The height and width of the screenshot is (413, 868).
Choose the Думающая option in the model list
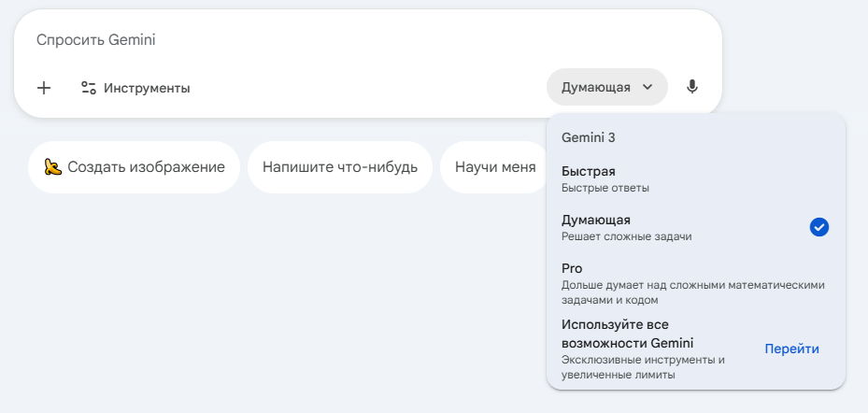596,220
